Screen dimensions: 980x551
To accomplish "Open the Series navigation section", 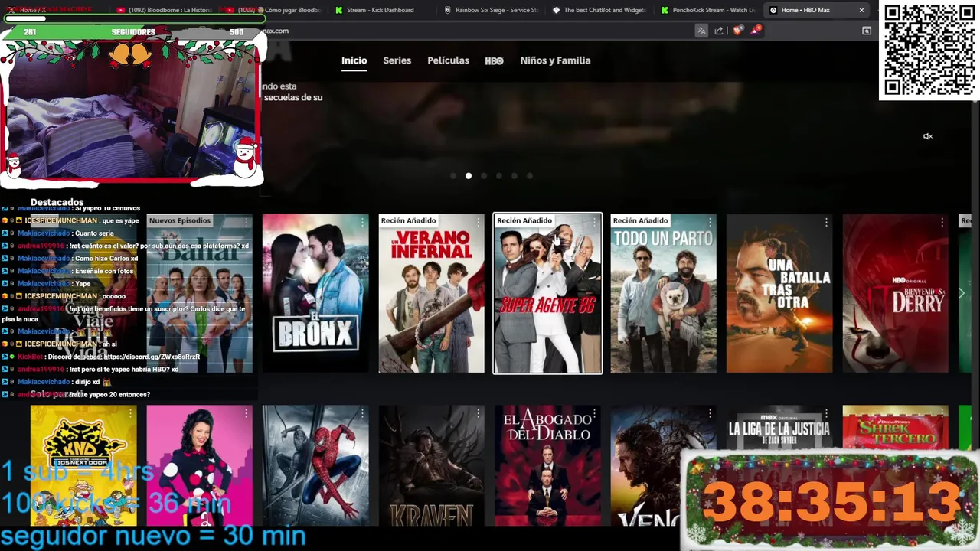I will [x=397, y=60].
